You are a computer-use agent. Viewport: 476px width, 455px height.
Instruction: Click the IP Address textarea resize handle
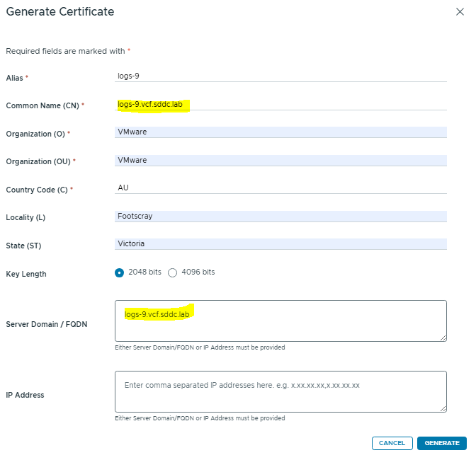click(x=443, y=409)
